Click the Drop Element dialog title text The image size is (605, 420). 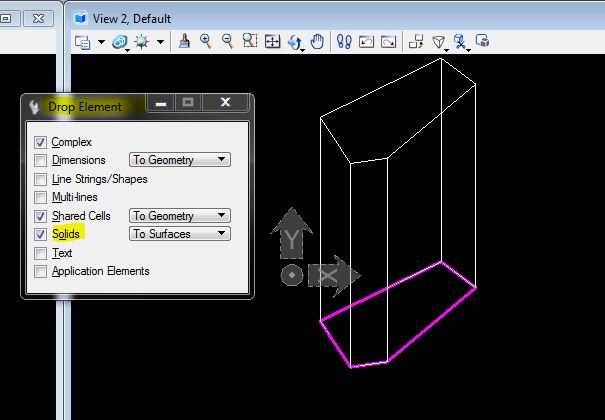[x=85, y=107]
